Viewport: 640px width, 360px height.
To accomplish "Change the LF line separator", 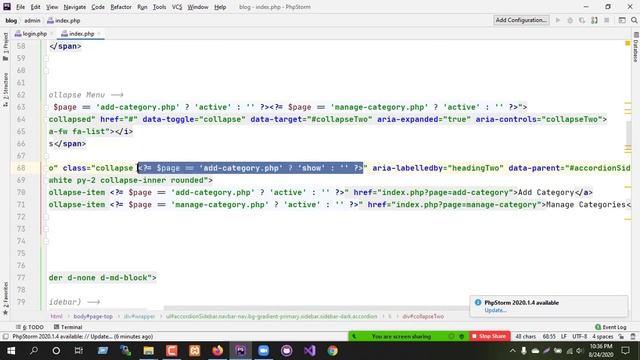I will click(x=564, y=337).
